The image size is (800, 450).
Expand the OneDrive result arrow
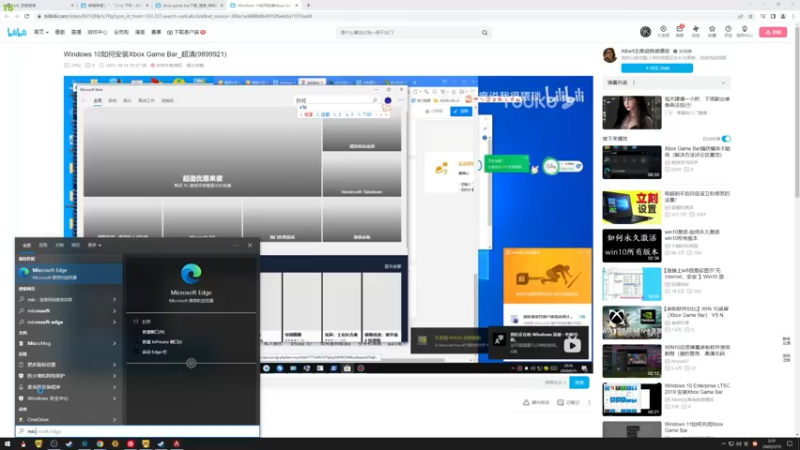pos(114,419)
